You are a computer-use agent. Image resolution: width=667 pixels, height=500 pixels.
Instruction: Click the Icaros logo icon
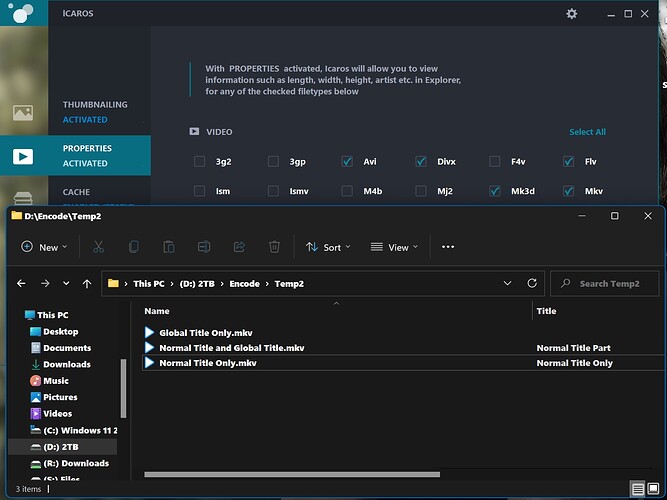click(x=23, y=12)
